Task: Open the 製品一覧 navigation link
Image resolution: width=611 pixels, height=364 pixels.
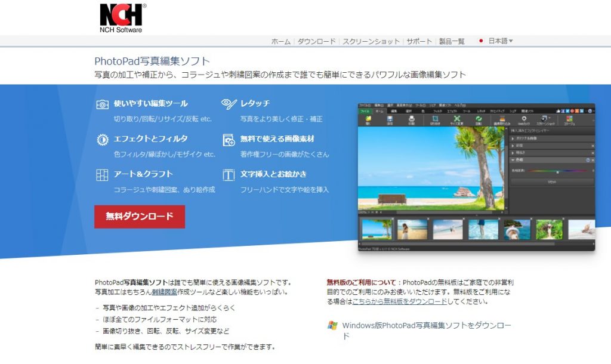Action: (x=452, y=41)
